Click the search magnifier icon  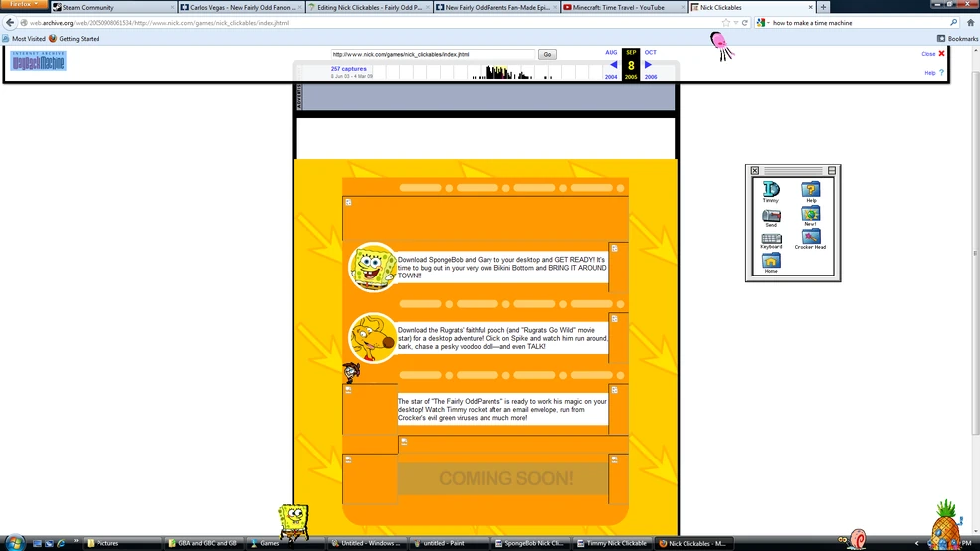(954, 23)
